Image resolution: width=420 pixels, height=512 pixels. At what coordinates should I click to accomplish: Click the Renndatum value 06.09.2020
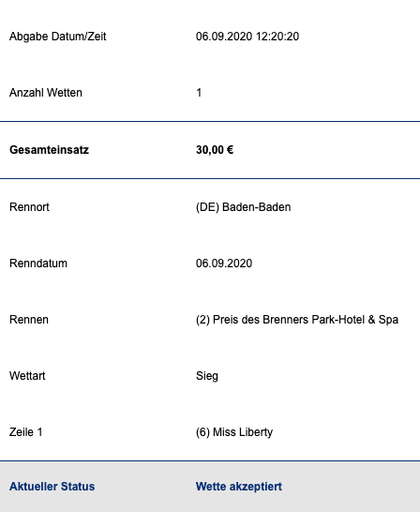point(224,264)
